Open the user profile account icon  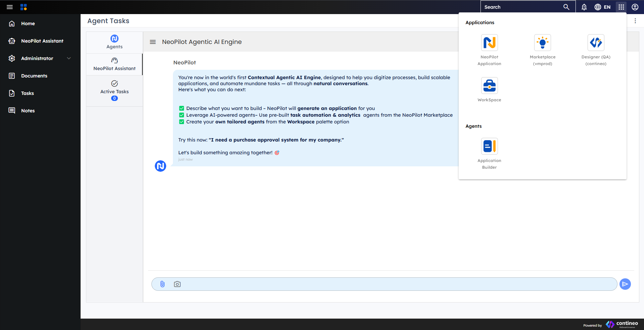point(635,7)
